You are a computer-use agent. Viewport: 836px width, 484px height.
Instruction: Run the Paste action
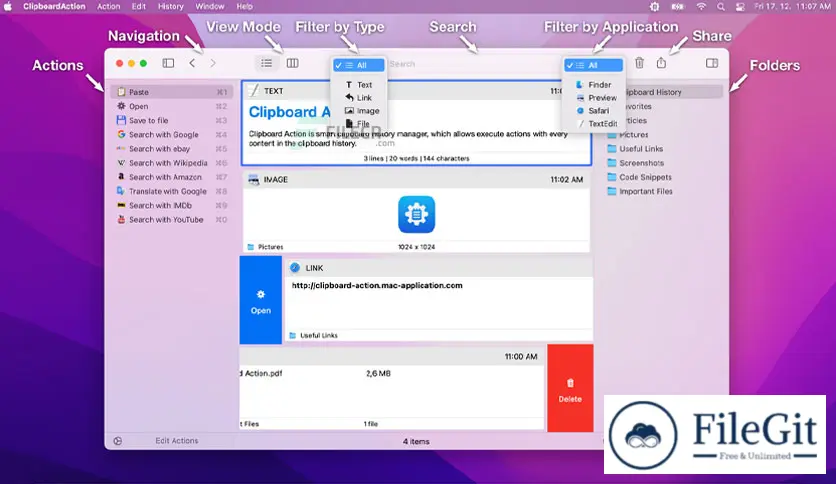(172, 92)
